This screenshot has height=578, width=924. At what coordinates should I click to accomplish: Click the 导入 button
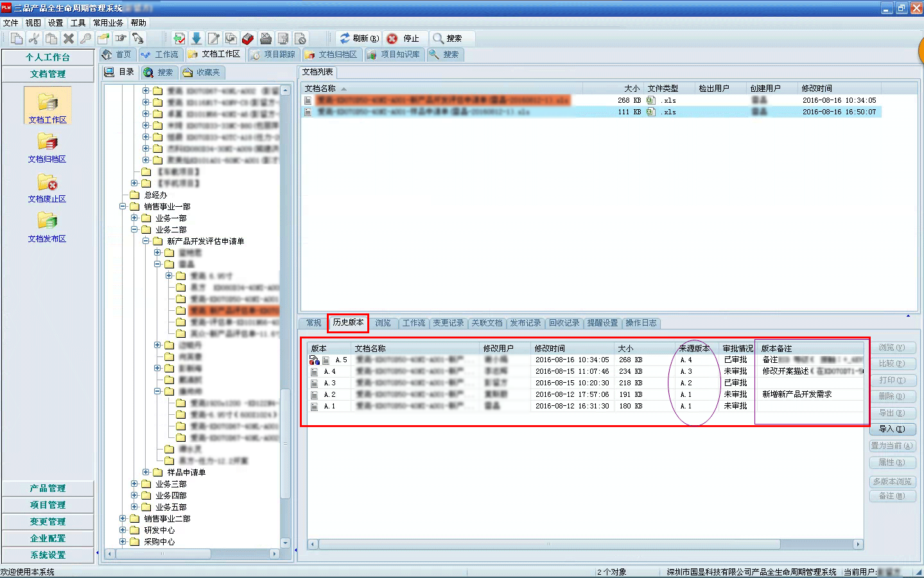click(891, 429)
